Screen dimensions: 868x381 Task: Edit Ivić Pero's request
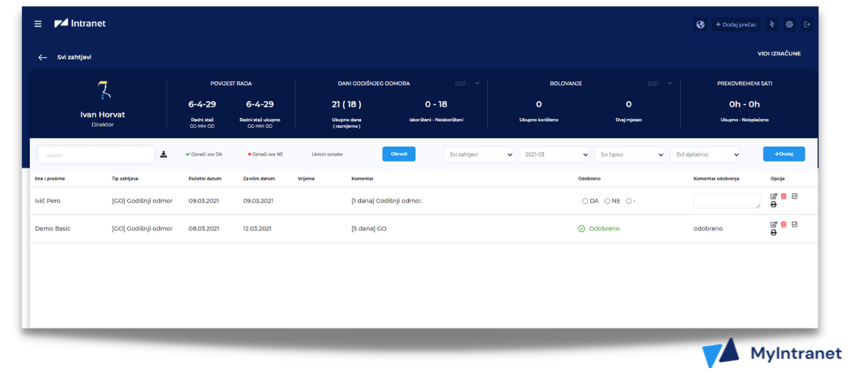click(774, 197)
